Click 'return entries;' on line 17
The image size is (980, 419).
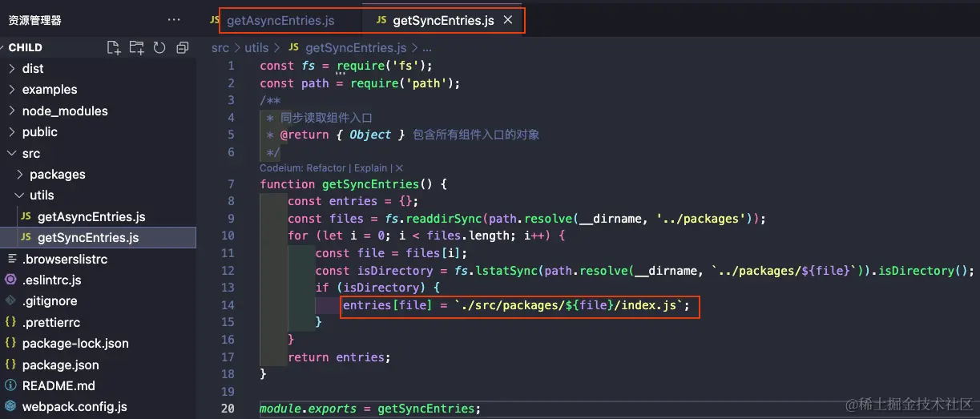[x=339, y=357]
